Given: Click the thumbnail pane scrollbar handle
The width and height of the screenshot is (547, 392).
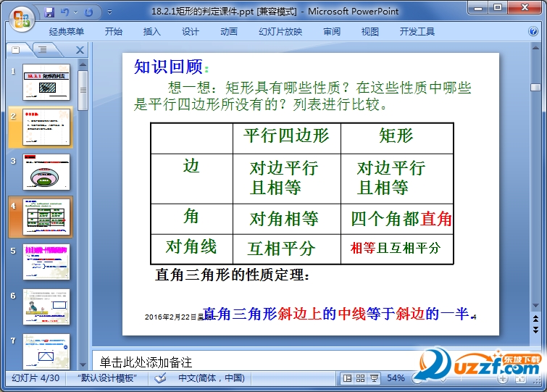Looking at the screenshot, I should coord(83,91).
